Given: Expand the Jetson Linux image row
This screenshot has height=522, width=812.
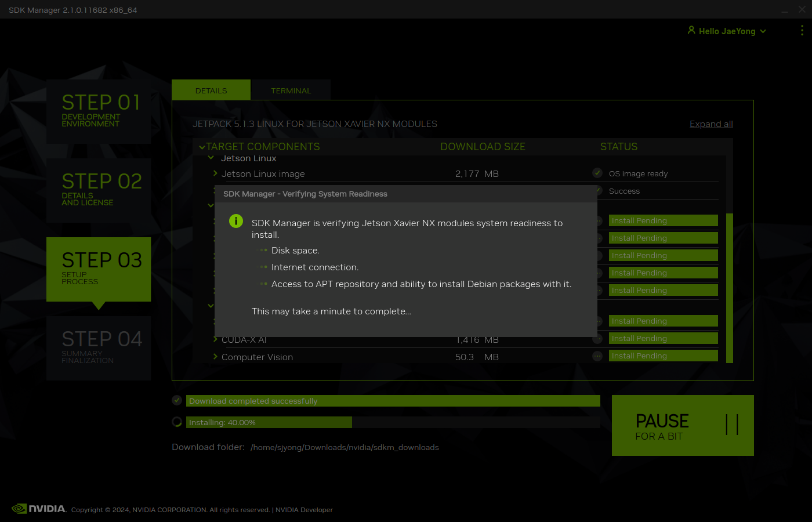Looking at the screenshot, I should point(215,173).
